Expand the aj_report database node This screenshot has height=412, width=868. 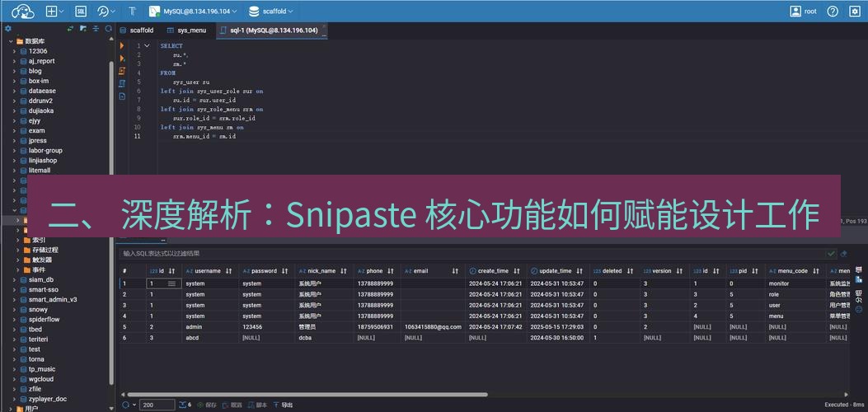(16, 61)
